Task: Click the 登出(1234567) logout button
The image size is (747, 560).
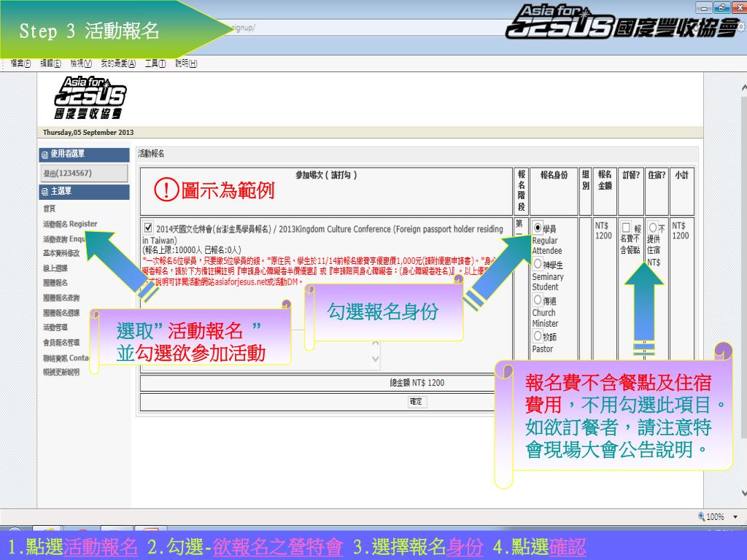Action: [84, 174]
